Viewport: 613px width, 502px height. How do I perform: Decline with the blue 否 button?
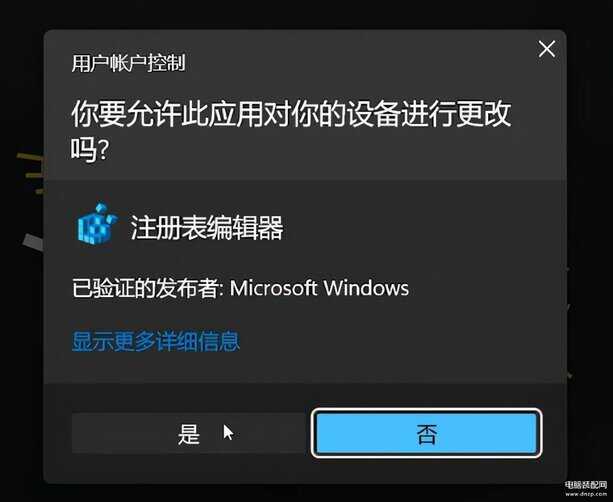pyautogui.click(x=427, y=433)
